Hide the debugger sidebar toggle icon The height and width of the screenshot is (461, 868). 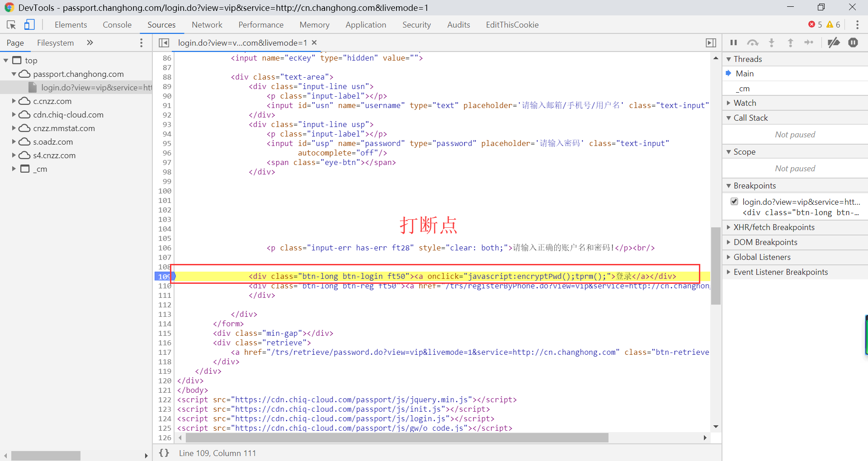point(711,43)
